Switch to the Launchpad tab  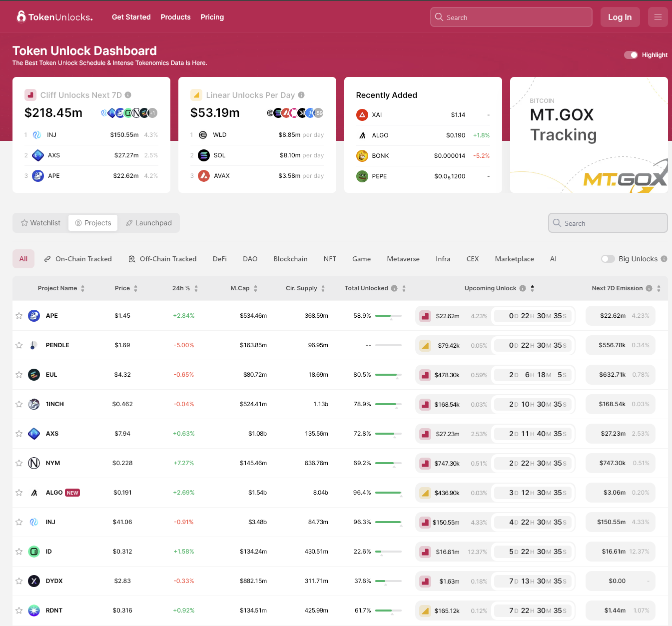pos(149,223)
